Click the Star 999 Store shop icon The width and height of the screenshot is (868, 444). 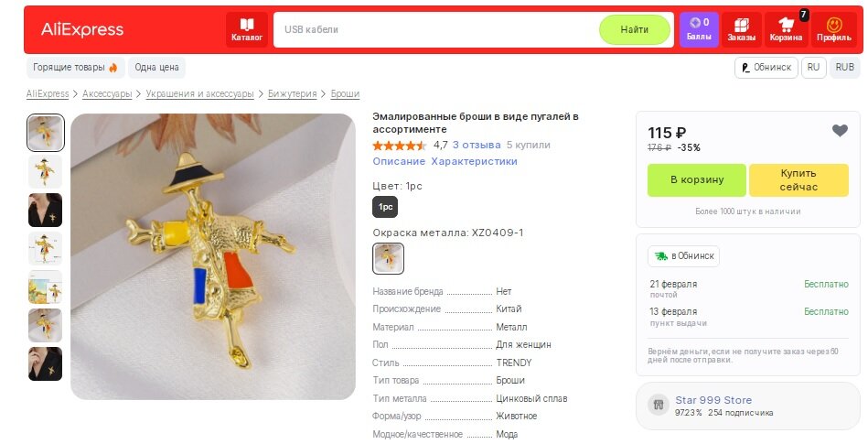(659, 404)
